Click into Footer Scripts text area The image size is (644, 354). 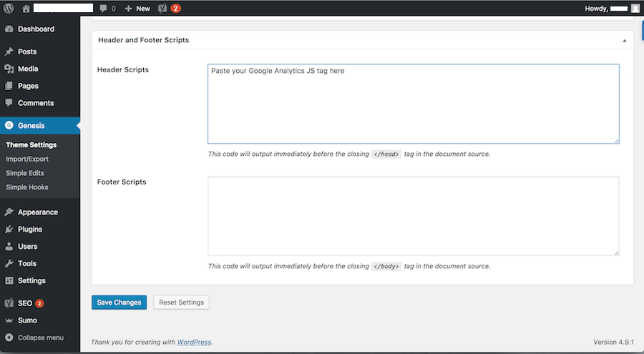point(414,216)
